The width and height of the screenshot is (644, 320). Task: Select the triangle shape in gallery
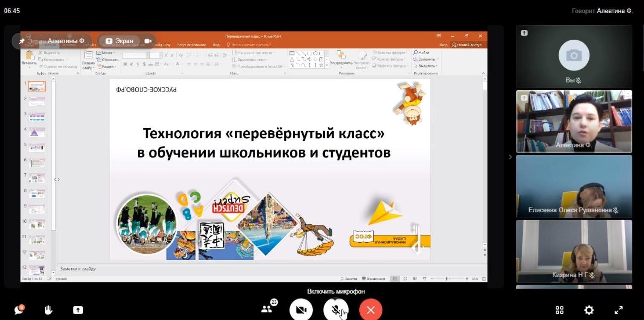[x=292, y=59]
